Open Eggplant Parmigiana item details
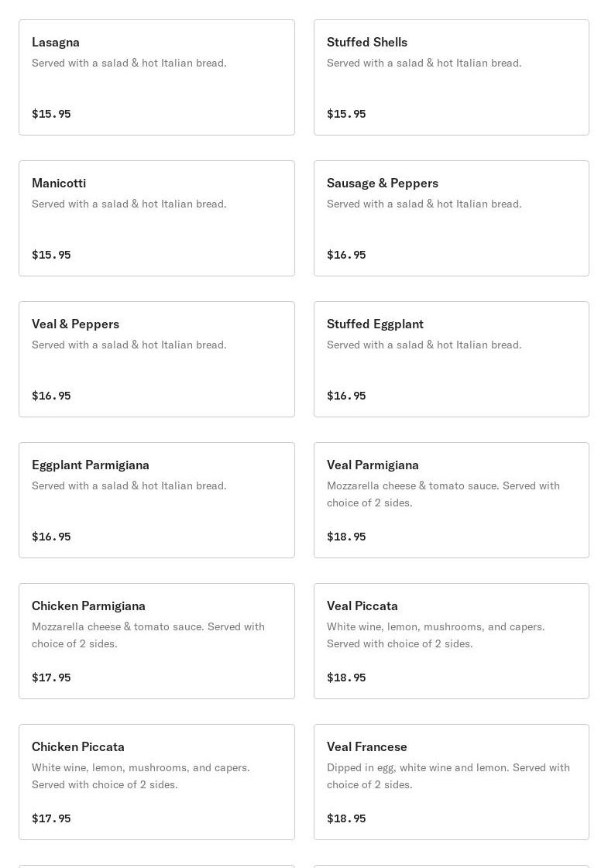 point(156,500)
